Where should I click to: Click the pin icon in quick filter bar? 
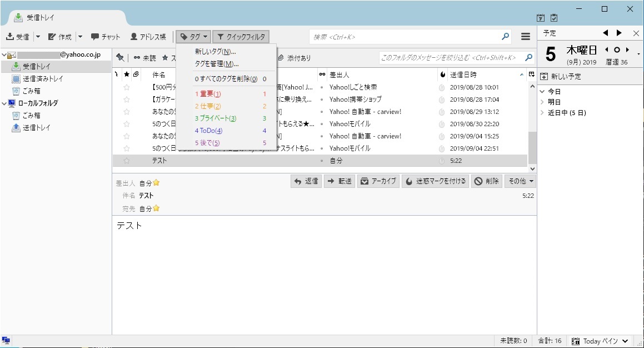click(x=119, y=58)
